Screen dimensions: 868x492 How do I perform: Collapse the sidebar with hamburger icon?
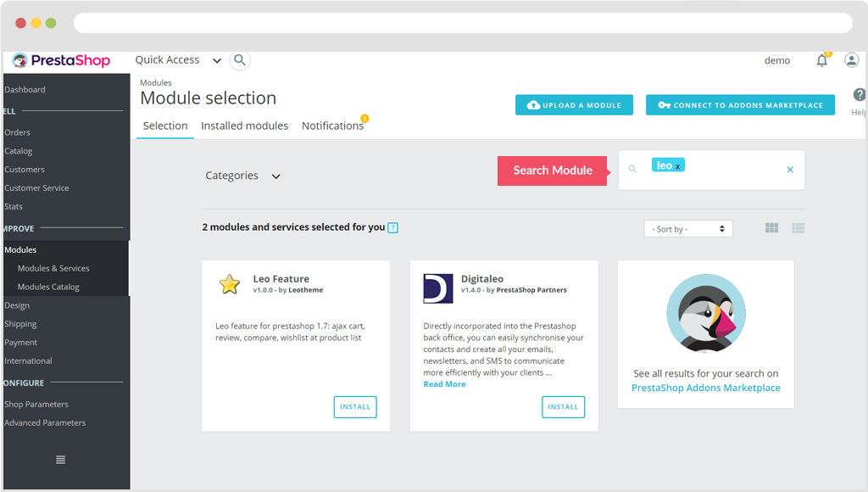point(61,459)
